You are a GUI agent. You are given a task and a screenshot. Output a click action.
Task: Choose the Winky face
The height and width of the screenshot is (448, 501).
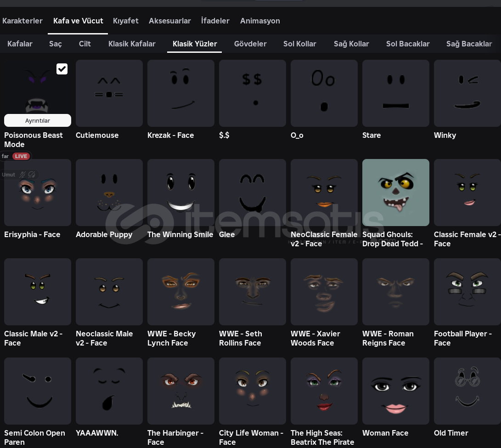coord(467,93)
